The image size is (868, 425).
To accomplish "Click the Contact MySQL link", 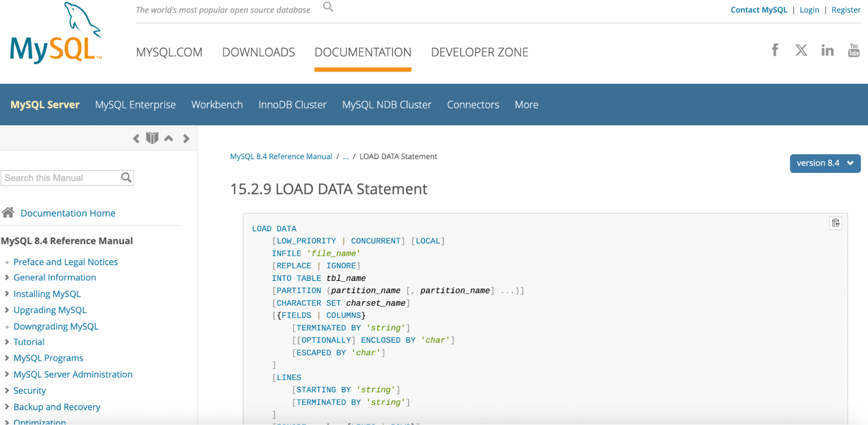I will tap(759, 10).
